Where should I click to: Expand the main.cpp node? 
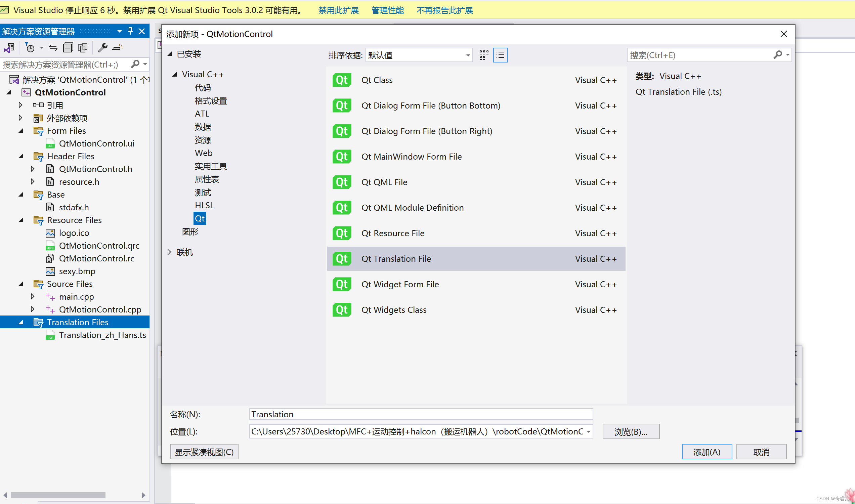point(33,296)
